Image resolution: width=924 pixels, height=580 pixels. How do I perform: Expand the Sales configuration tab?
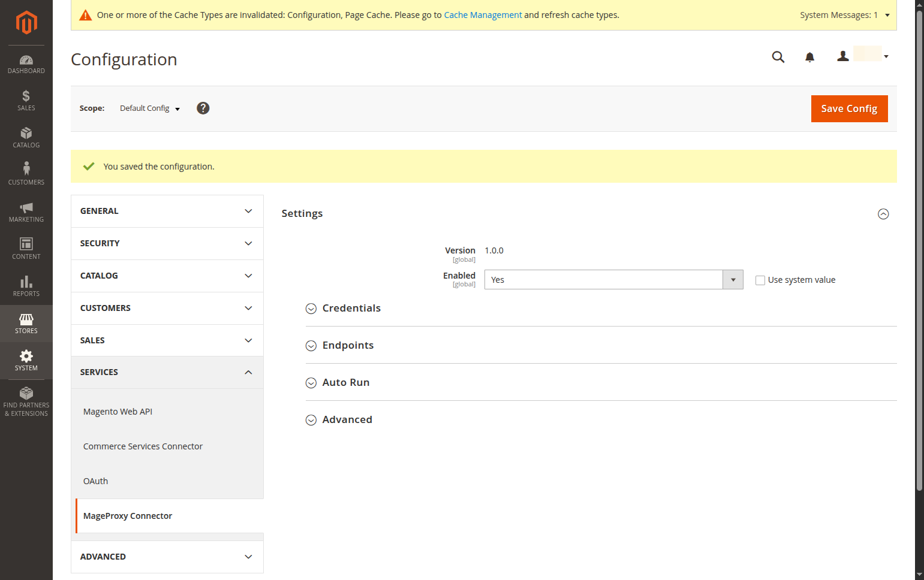167,340
